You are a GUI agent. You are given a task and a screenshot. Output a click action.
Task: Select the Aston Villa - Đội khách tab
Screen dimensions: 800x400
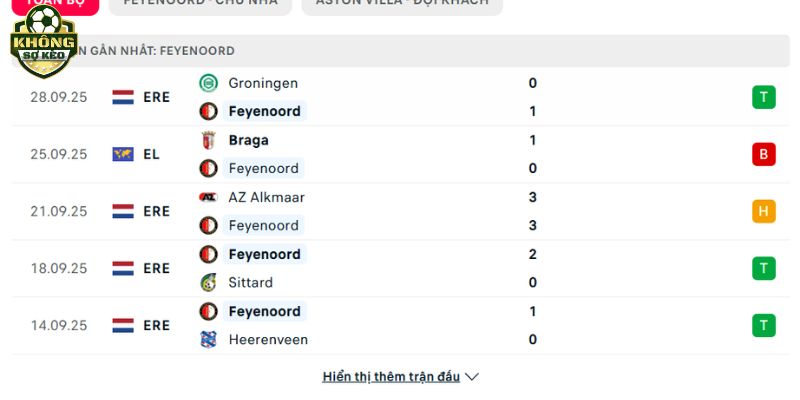pos(402,3)
